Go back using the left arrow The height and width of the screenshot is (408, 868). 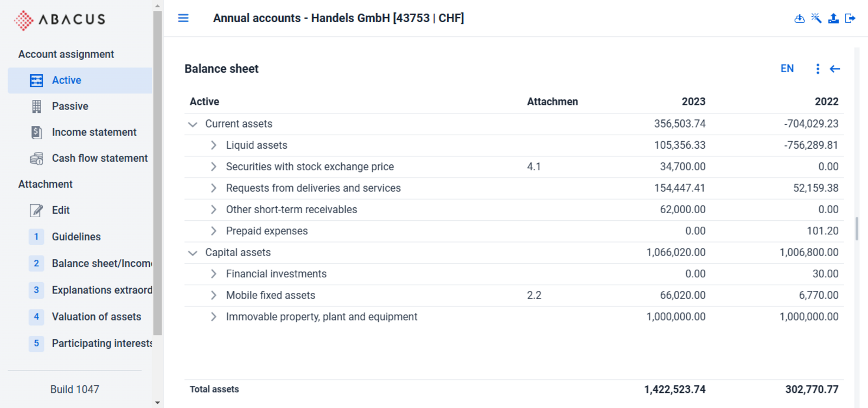[835, 69]
